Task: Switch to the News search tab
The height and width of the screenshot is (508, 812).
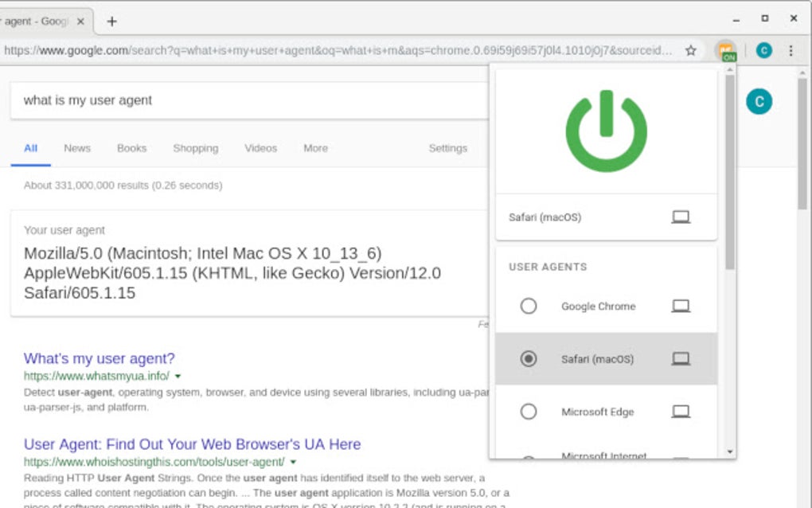Action: [x=76, y=148]
